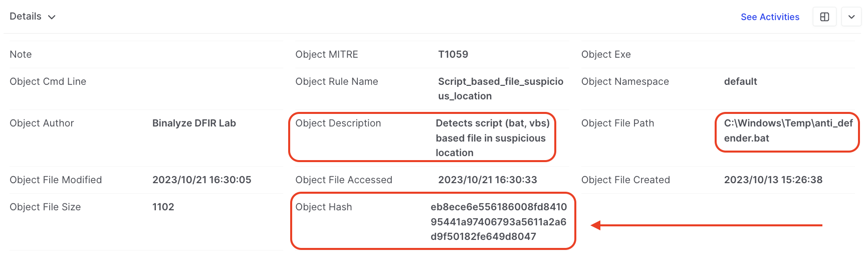This screenshot has height=266, width=868.
Task: Click the Object File Size value 1102
Action: click(163, 207)
